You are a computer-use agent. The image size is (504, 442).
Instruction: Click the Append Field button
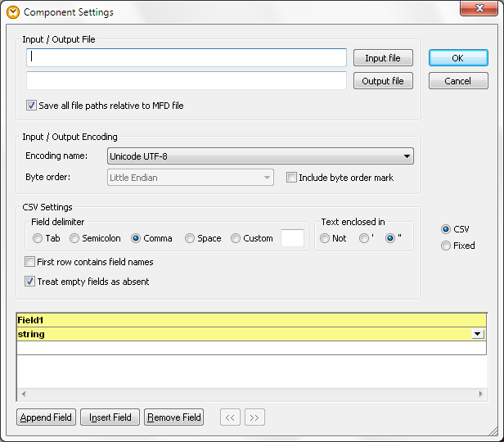click(46, 417)
